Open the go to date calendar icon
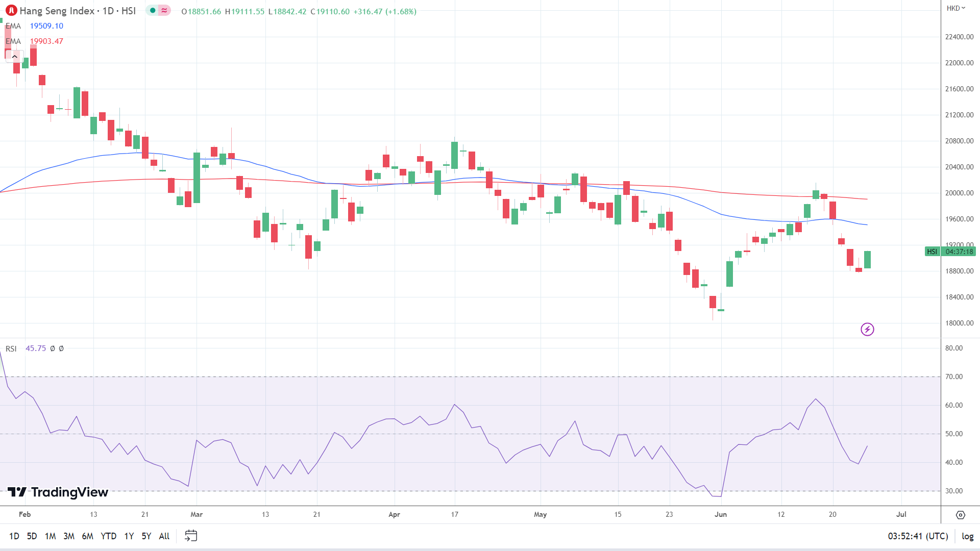Image resolution: width=980 pixels, height=551 pixels. tap(191, 536)
